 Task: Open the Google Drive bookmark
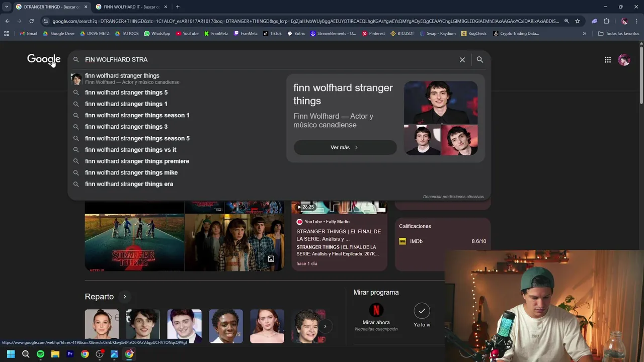[58, 34]
